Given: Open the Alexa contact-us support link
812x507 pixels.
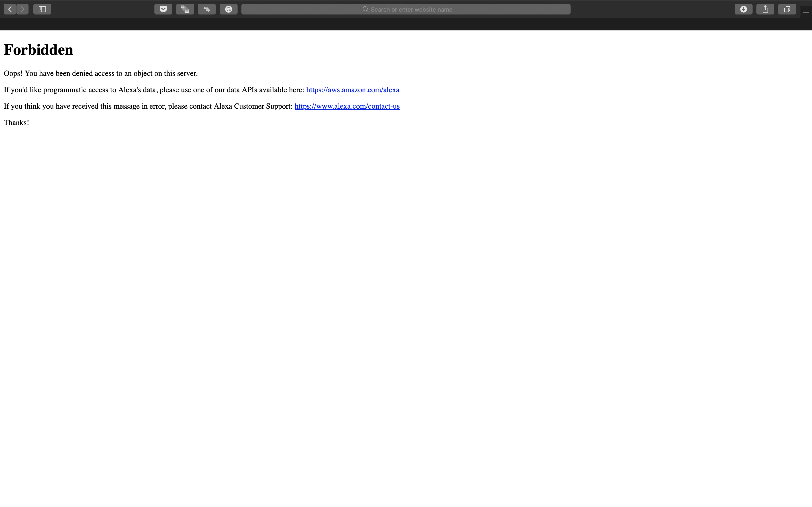Looking at the screenshot, I should (347, 106).
